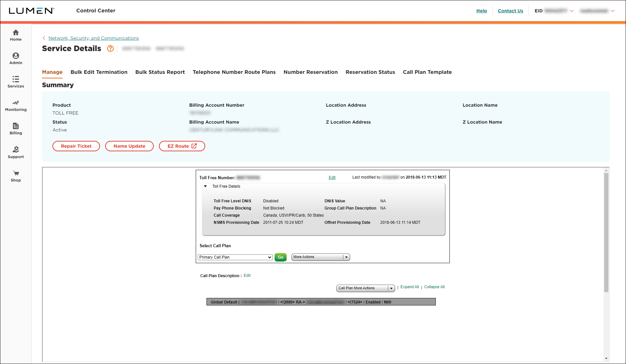626x364 pixels.
Task: Click the Monitoring sidebar icon
Action: click(16, 106)
